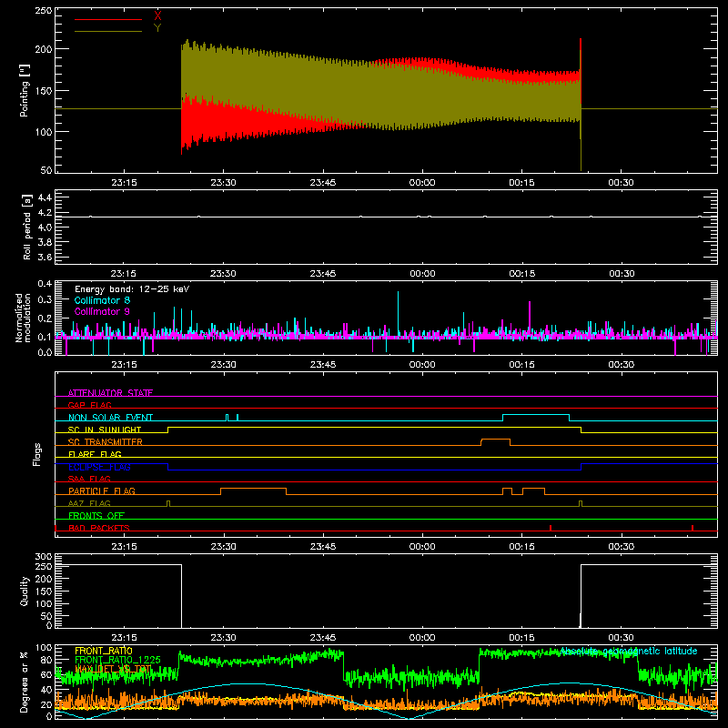The width and height of the screenshot is (728, 728).
Task: Select the olive Y legend line sample
Action: pos(108,31)
